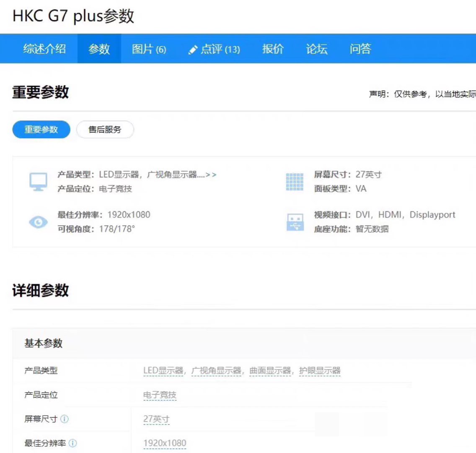Open the 曲面显示器 link
This screenshot has width=476, height=453.
pos(270,371)
